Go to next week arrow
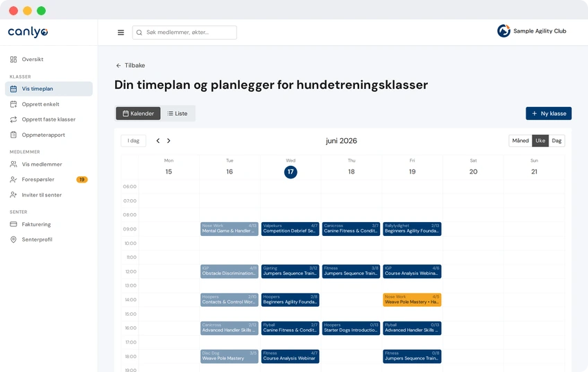This screenshot has height=372, width=588. coord(168,141)
